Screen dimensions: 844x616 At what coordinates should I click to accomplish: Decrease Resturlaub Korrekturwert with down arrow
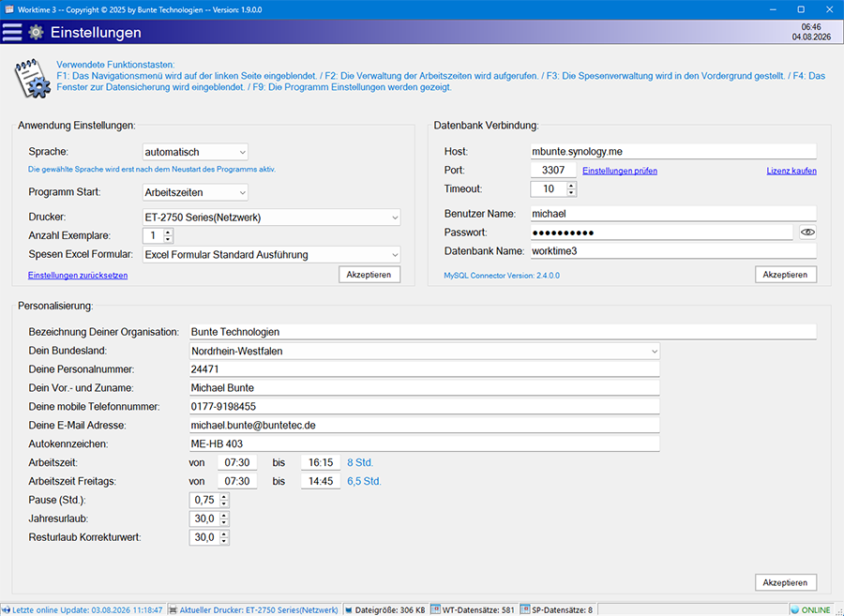click(x=224, y=541)
